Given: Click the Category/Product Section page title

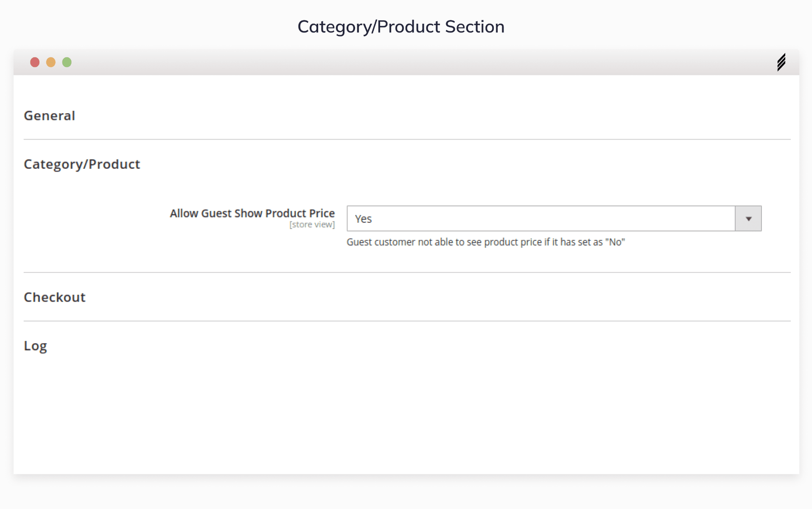Looking at the screenshot, I should (401, 27).
